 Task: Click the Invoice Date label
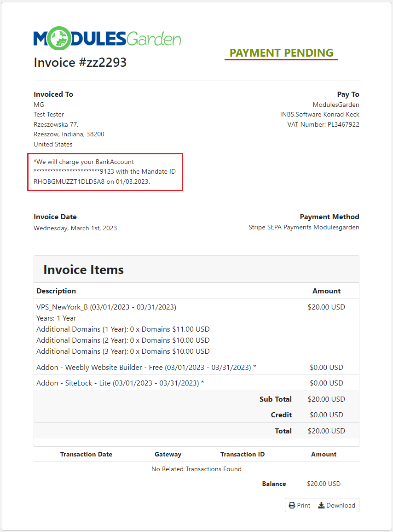pos(55,217)
